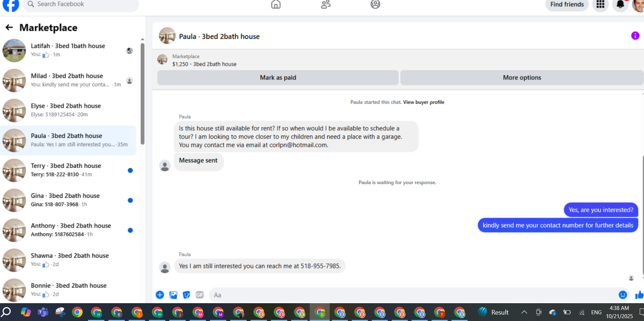Screen dimensions: 644x321
Task: Click the Paula · 3bed 2bath house header title
Action: (219, 36)
